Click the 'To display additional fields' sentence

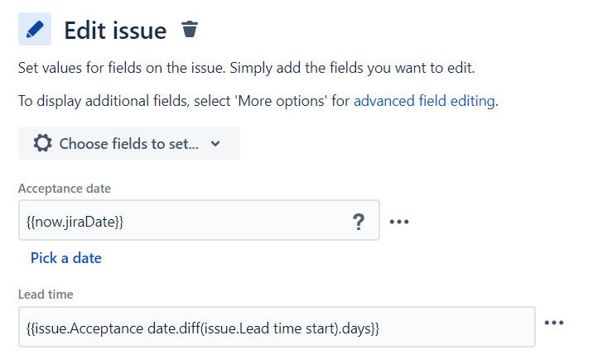point(258,101)
